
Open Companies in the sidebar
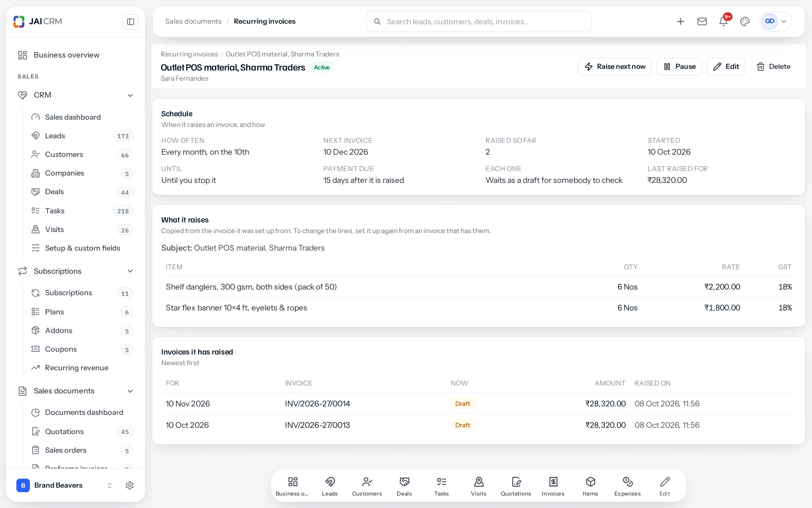pos(82,173)
